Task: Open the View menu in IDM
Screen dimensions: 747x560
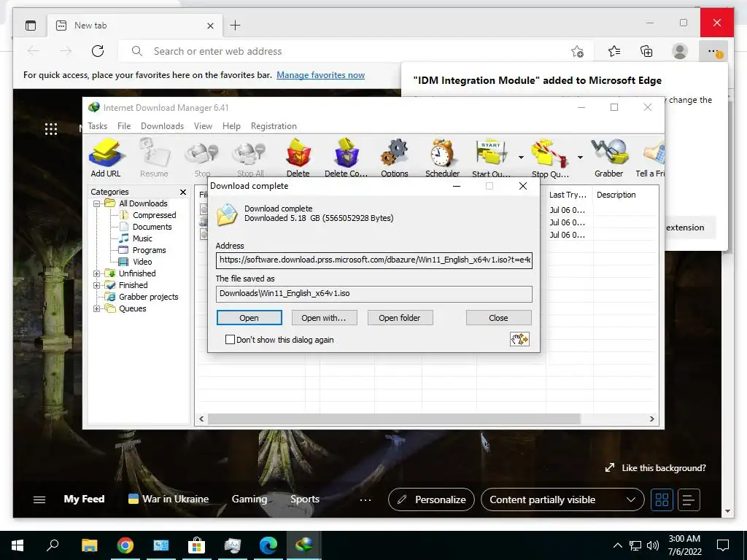Action: (x=203, y=126)
